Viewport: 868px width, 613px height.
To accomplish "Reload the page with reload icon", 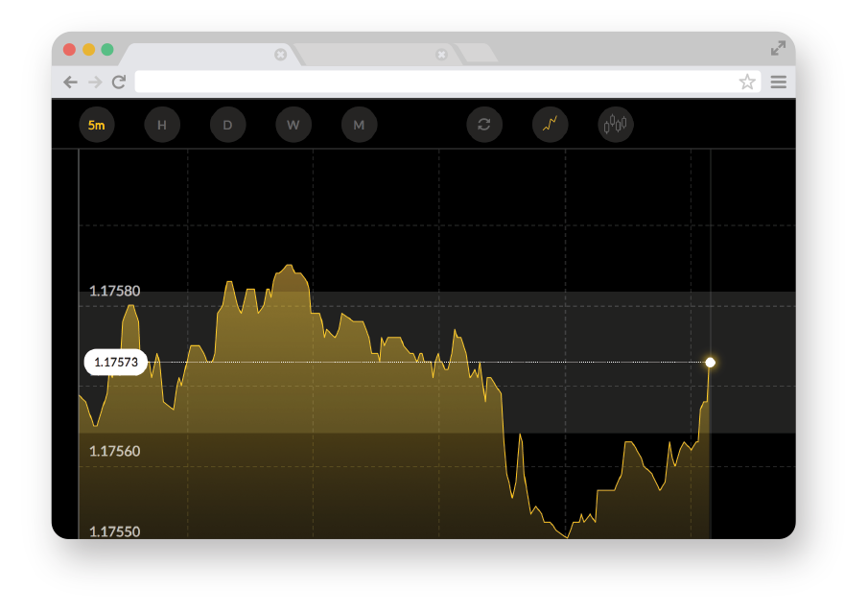I will click(119, 83).
